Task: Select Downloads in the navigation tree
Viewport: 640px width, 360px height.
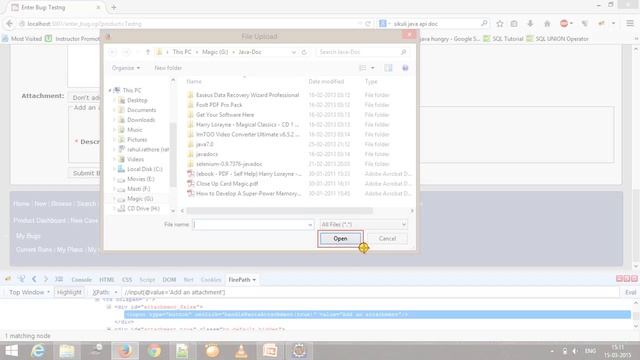Action: click(x=141, y=120)
